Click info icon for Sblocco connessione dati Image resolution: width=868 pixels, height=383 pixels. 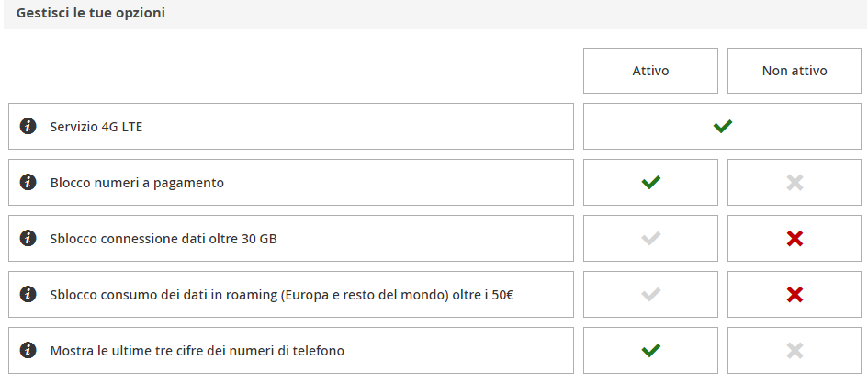tap(28, 239)
